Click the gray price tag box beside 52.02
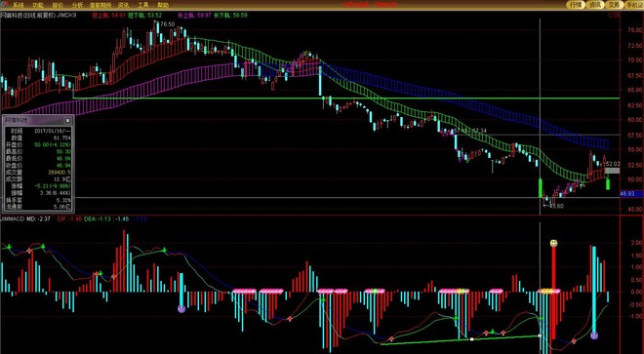The height and width of the screenshot is (354, 644). [613, 171]
